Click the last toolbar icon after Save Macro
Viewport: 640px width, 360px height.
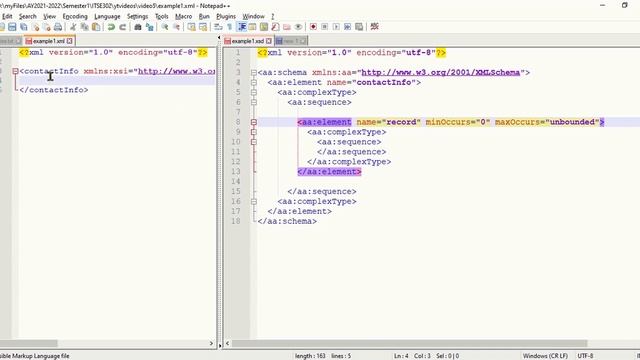pyautogui.click(x=374, y=27)
